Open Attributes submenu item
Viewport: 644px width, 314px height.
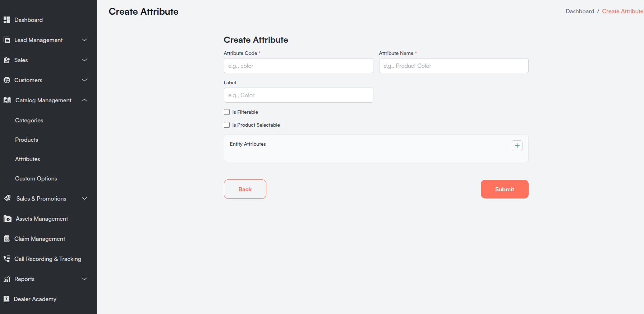28,159
